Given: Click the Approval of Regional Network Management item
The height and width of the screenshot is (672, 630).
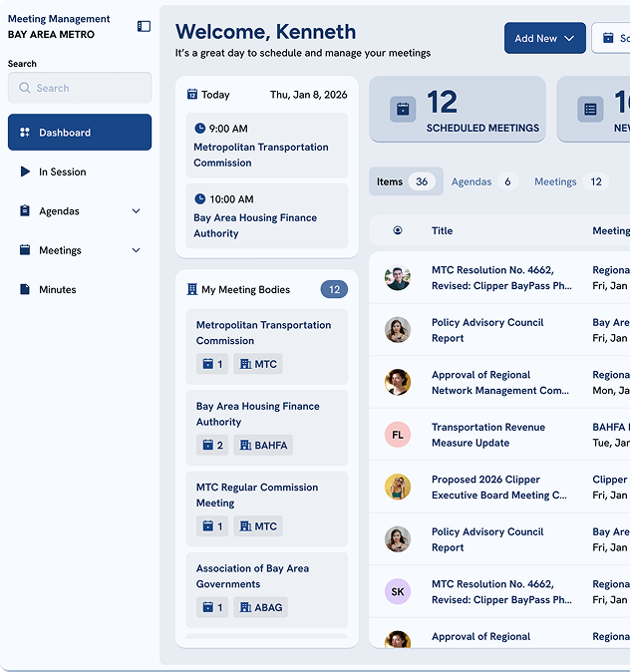Looking at the screenshot, I should coord(500,382).
